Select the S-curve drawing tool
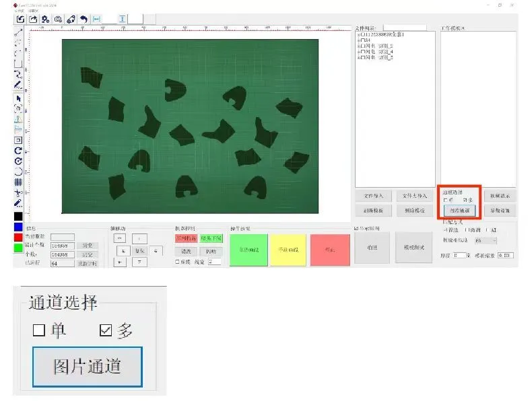The image size is (532, 401). click(x=18, y=74)
